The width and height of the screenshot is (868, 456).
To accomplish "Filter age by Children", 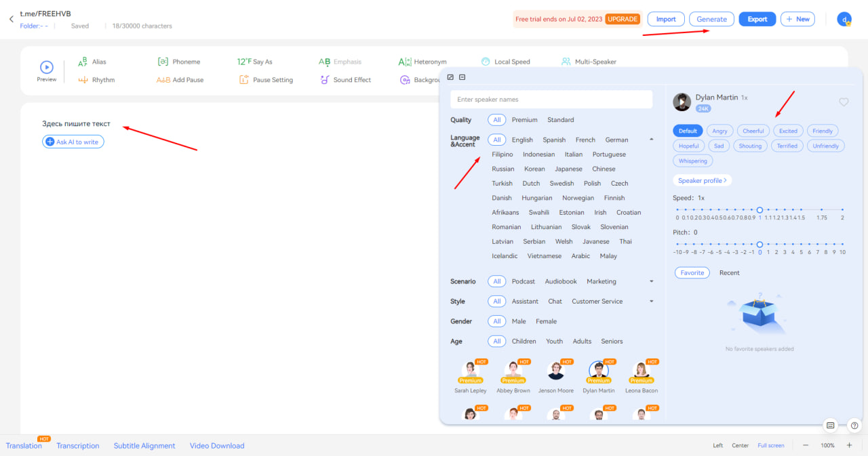I will point(524,341).
